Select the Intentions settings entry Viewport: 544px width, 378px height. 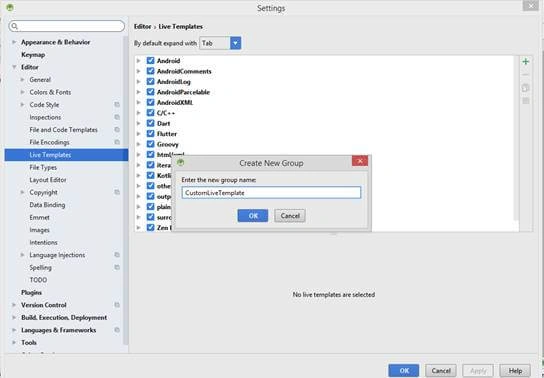pos(43,242)
